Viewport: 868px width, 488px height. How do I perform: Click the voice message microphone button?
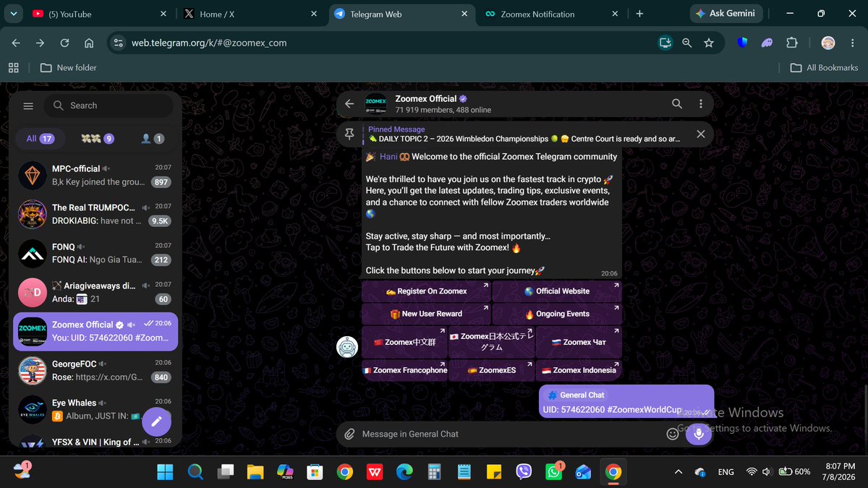pyautogui.click(x=699, y=434)
